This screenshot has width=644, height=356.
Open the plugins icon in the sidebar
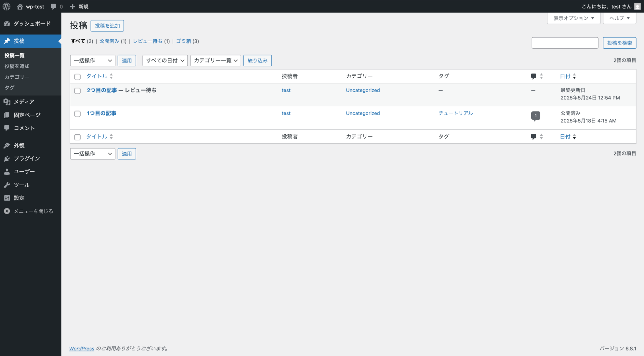point(7,159)
